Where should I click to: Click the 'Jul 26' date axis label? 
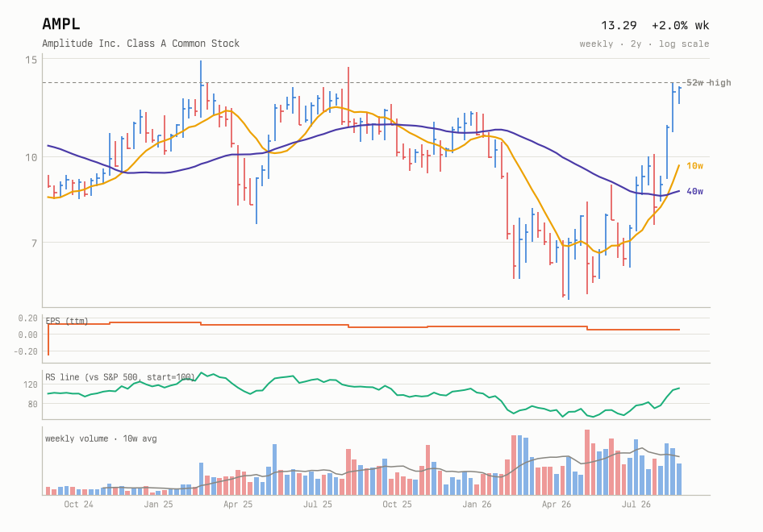click(636, 505)
